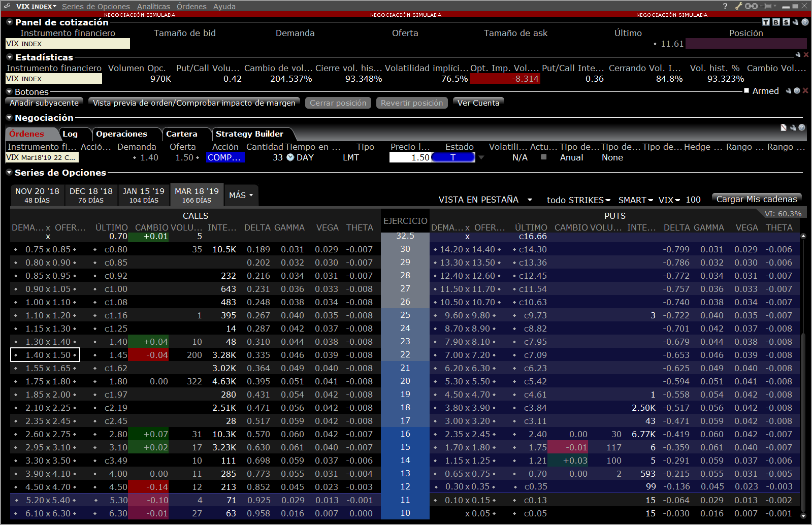Select MAR 18 '19 expiration tab
The height and width of the screenshot is (525, 812).
point(197,195)
